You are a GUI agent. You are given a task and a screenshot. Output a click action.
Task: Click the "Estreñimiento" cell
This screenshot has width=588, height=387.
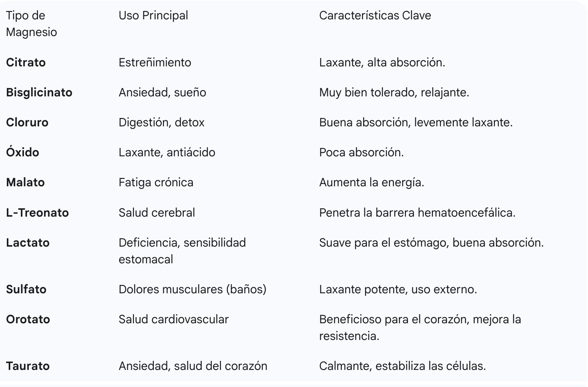tap(155, 62)
